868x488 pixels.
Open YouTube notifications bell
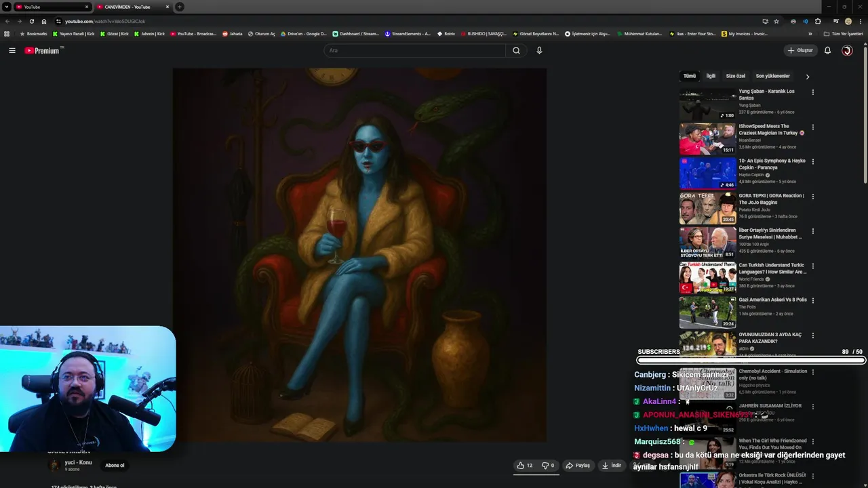click(x=827, y=50)
